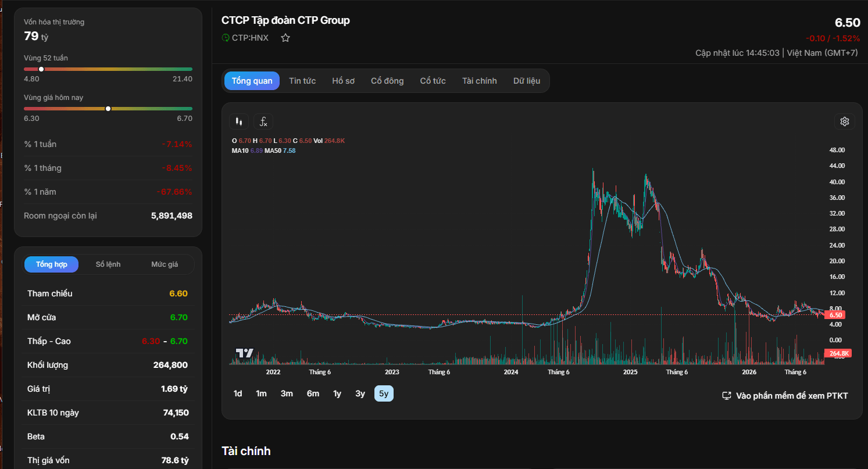Switch to Tài chính tab

pyautogui.click(x=480, y=81)
